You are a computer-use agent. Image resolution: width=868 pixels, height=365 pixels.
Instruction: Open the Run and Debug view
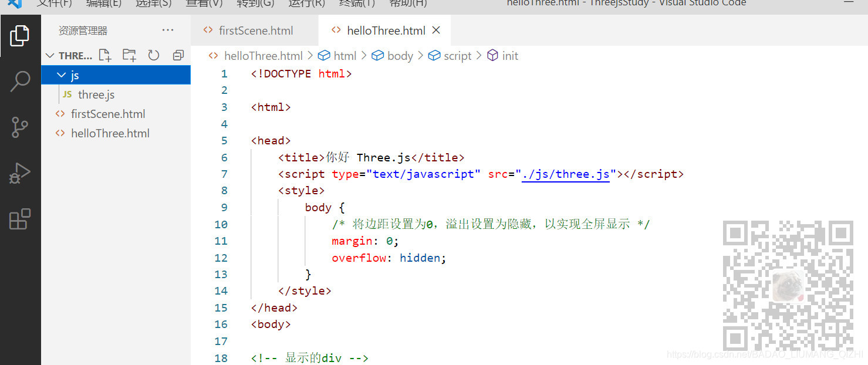click(20, 173)
